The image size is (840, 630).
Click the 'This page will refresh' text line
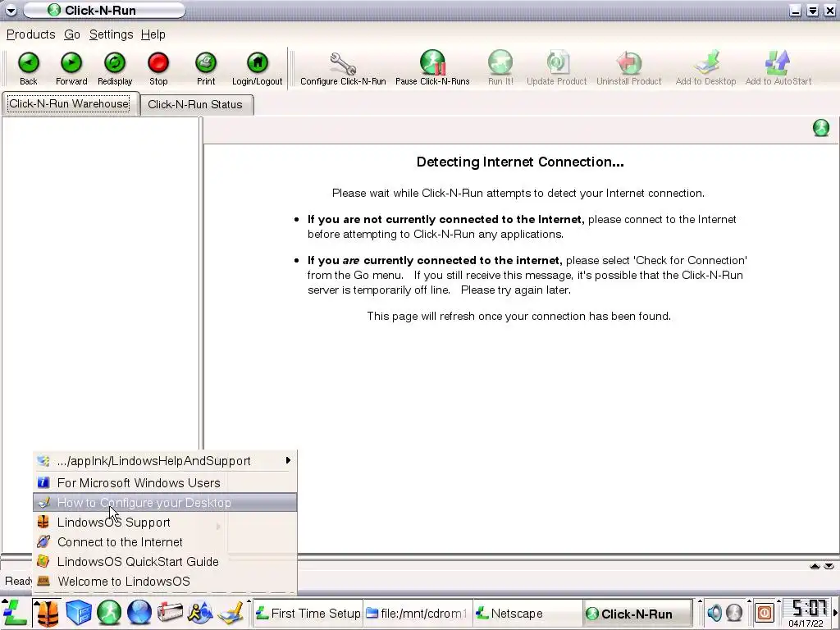pos(518,316)
